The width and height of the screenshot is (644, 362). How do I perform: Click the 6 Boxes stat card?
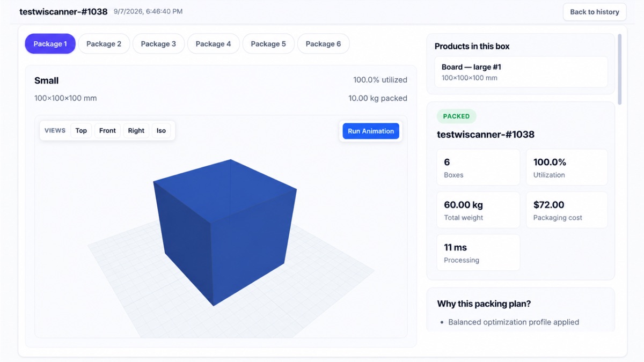coord(478,167)
